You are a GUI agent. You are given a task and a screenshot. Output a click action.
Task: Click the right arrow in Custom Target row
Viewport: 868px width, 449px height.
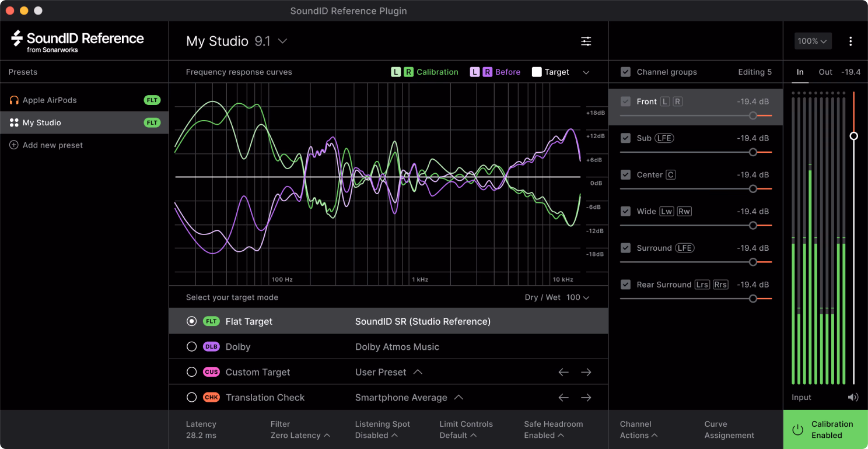(x=586, y=372)
